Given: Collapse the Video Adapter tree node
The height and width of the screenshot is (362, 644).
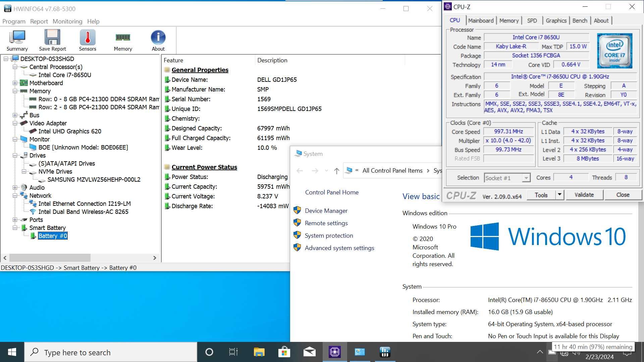Looking at the screenshot, I should click(x=15, y=123).
